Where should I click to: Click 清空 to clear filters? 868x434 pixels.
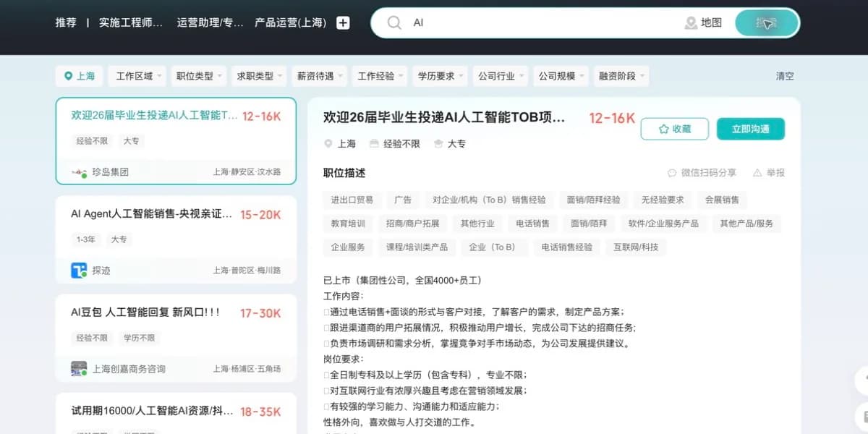pos(785,76)
